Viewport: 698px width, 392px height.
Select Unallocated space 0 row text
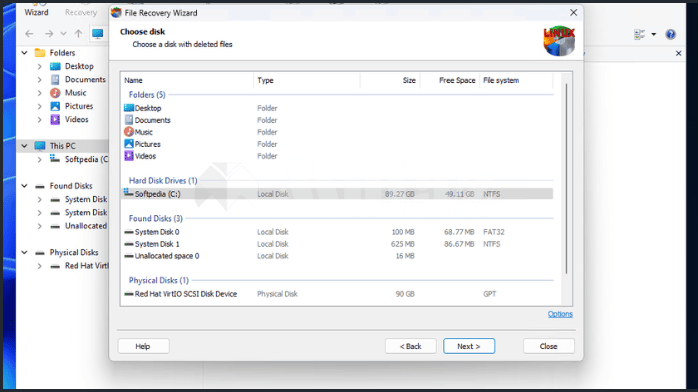click(167, 256)
